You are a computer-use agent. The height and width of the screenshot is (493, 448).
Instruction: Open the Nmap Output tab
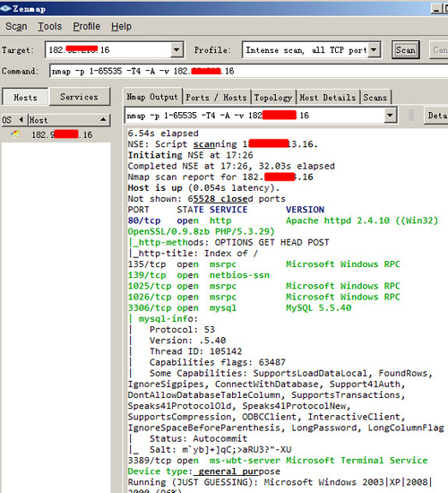click(x=152, y=97)
